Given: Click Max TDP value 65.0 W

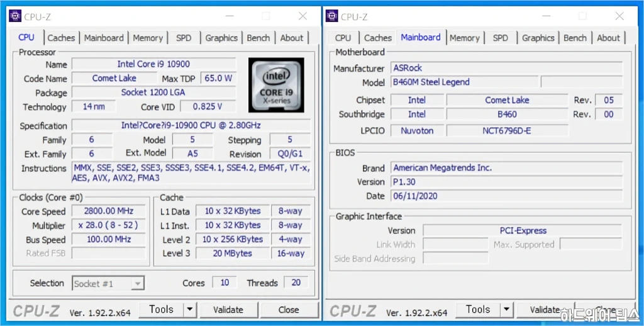Looking at the screenshot, I should (218, 78).
